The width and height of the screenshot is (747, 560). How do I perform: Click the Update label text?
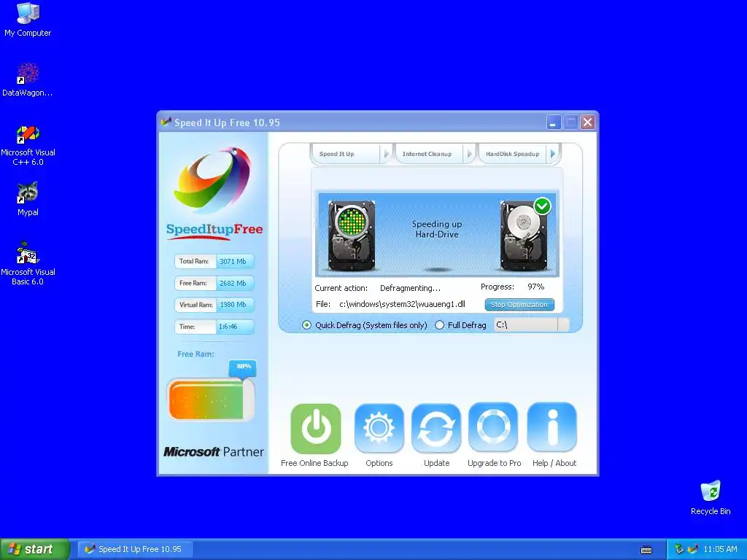[x=436, y=463]
